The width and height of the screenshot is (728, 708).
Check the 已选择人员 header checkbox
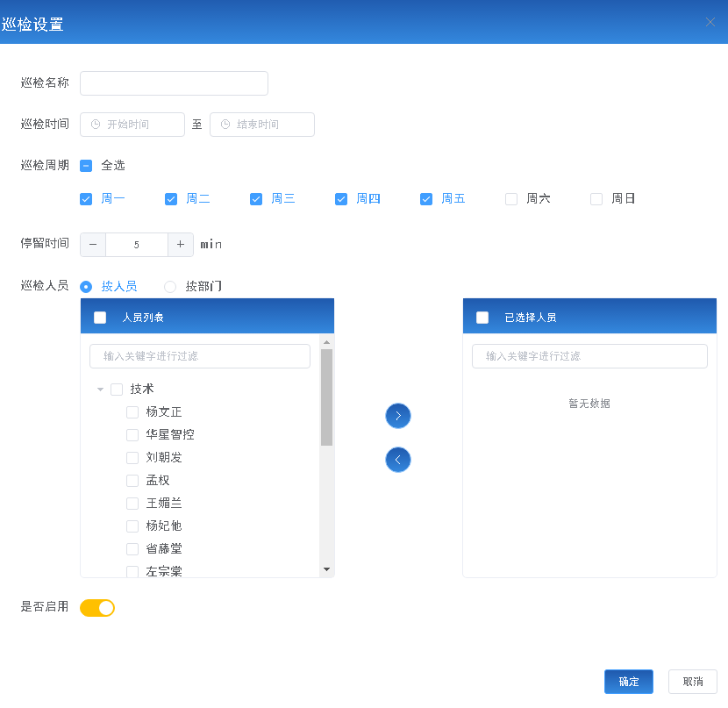[x=482, y=318]
